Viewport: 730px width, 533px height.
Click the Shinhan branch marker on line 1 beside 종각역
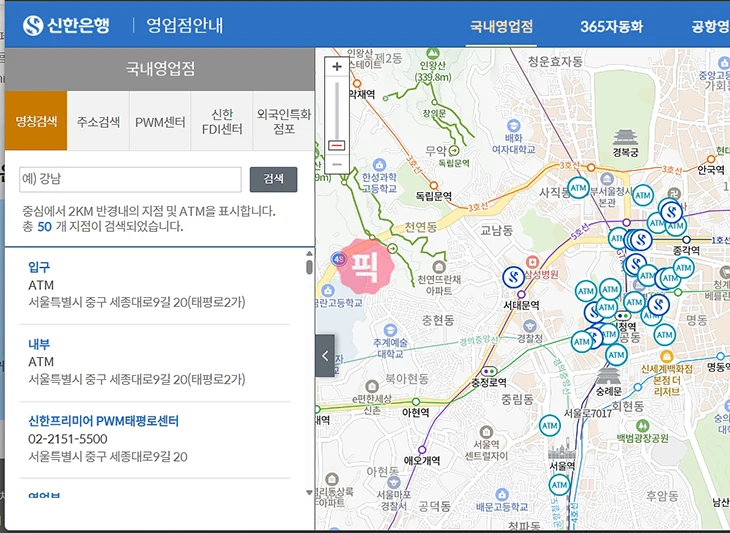[x=641, y=240]
